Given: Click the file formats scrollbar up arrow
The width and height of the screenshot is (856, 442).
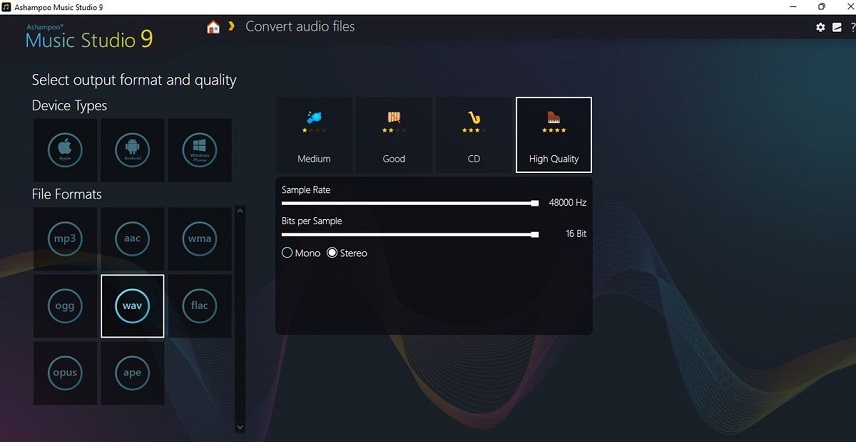Looking at the screenshot, I should (240, 211).
